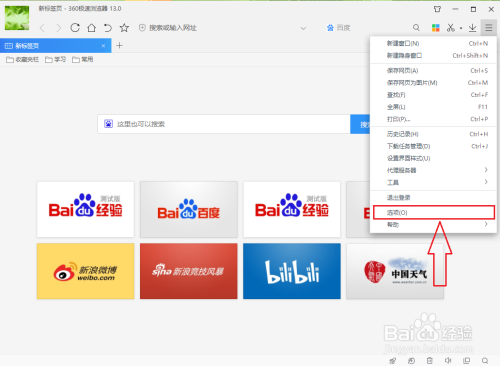Open the 新浪微博 weibo.com tile
This screenshot has width=500, height=366.
click(86, 271)
